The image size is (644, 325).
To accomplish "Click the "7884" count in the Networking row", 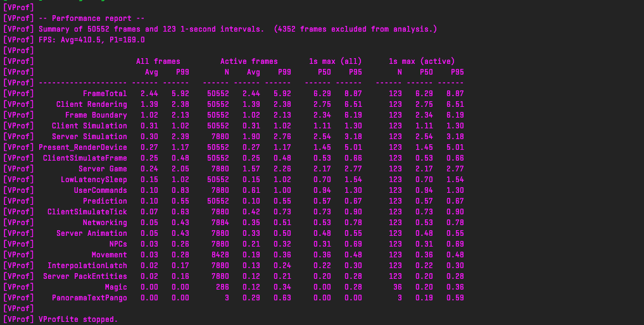I will coord(220,223).
